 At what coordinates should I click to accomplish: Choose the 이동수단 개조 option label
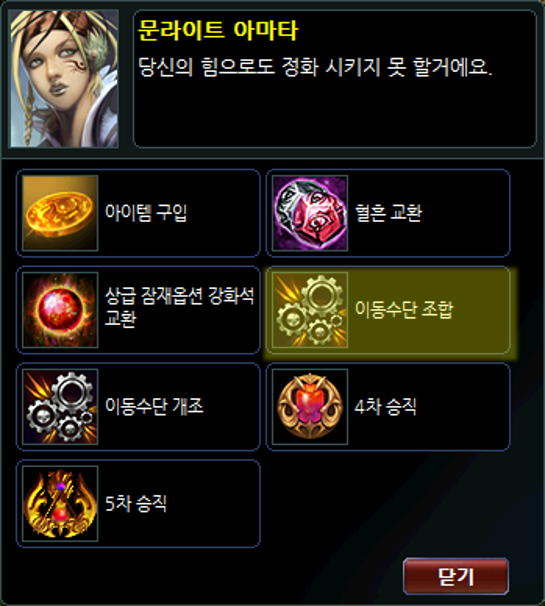tap(154, 406)
